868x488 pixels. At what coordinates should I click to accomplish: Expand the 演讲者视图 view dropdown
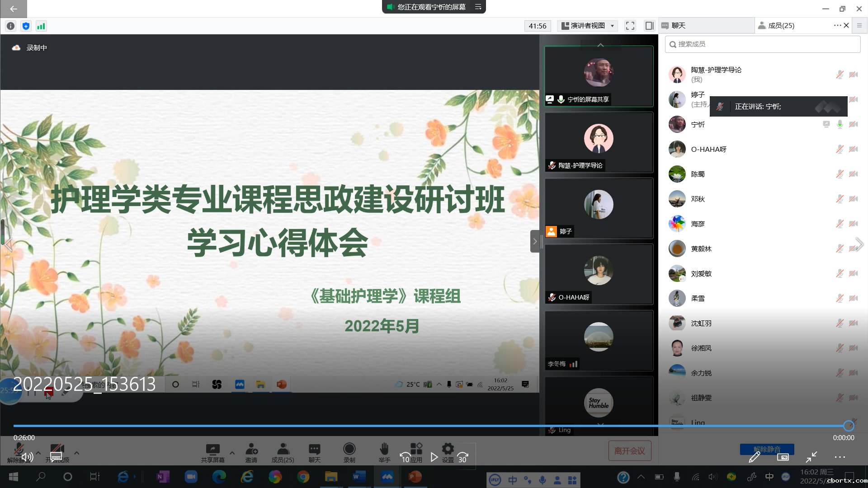588,26
